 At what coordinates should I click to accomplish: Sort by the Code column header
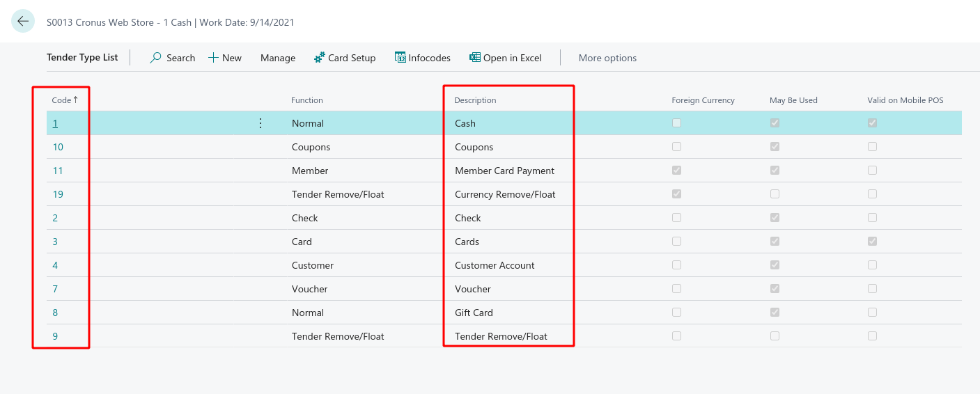(x=62, y=100)
